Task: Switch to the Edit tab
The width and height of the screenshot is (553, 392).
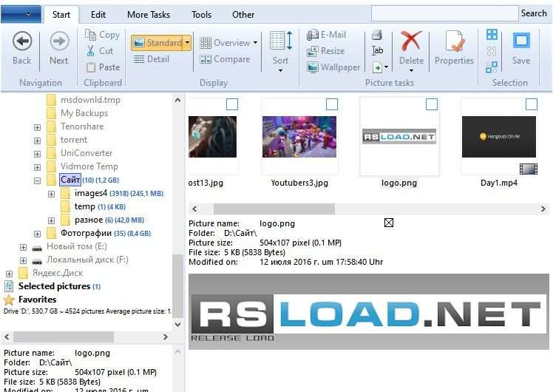Action: [x=98, y=15]
